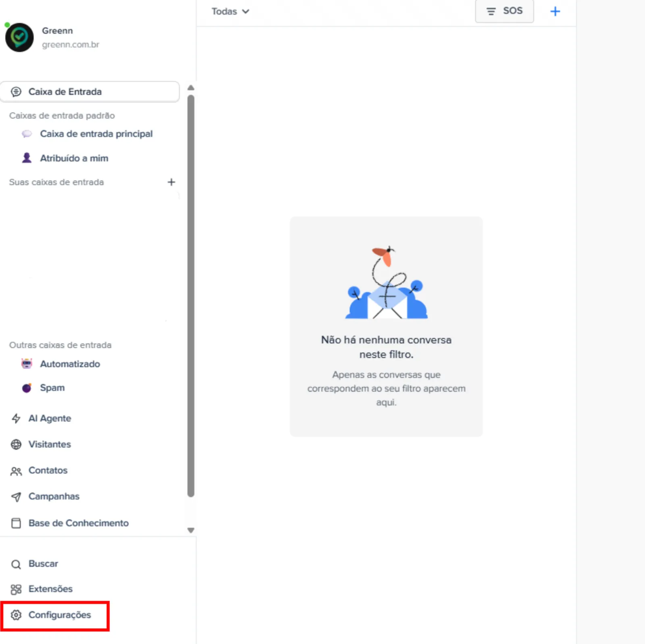Viewport: 645px width, 644px height.
Task: Click the speech bubble icon for Caixa de entrada principal
Action: 27,134
